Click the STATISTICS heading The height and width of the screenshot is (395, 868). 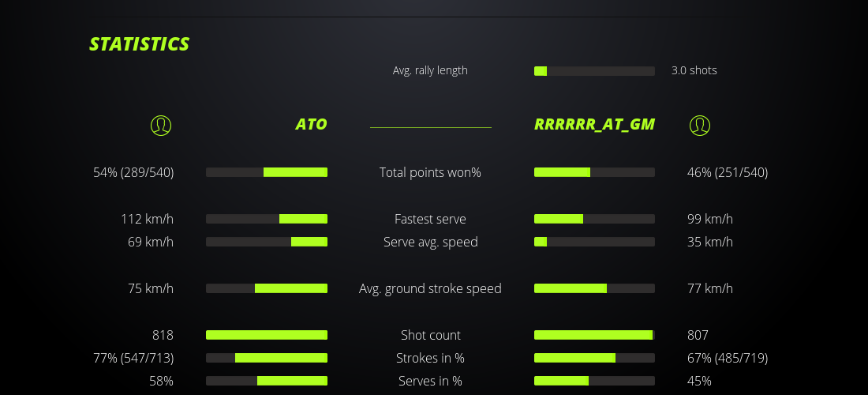(x=140, y=44)
